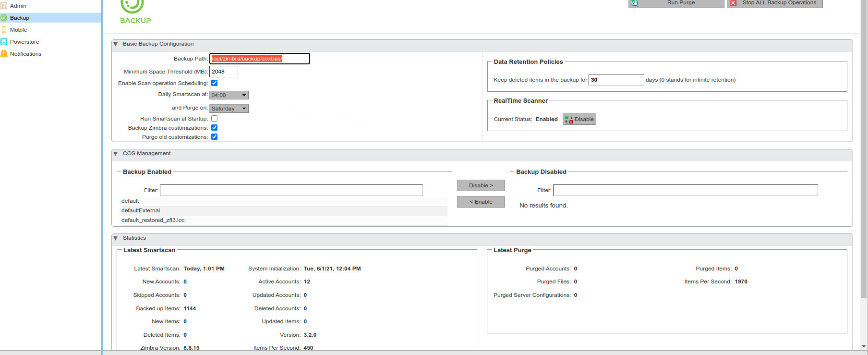Toggle Enable Scan operation Scheduling checkbox
Screen dimensions: 868x355
215,83
